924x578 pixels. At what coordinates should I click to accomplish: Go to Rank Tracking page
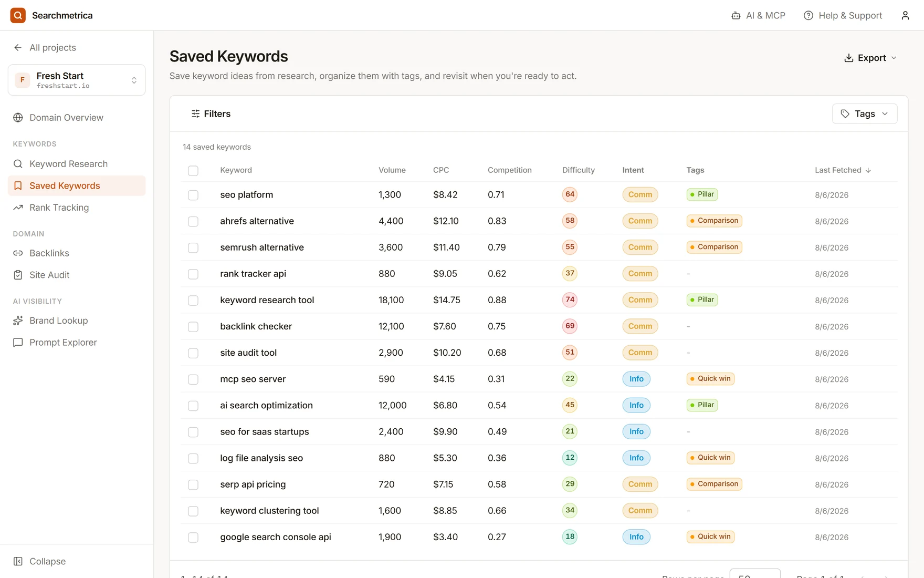77,208
